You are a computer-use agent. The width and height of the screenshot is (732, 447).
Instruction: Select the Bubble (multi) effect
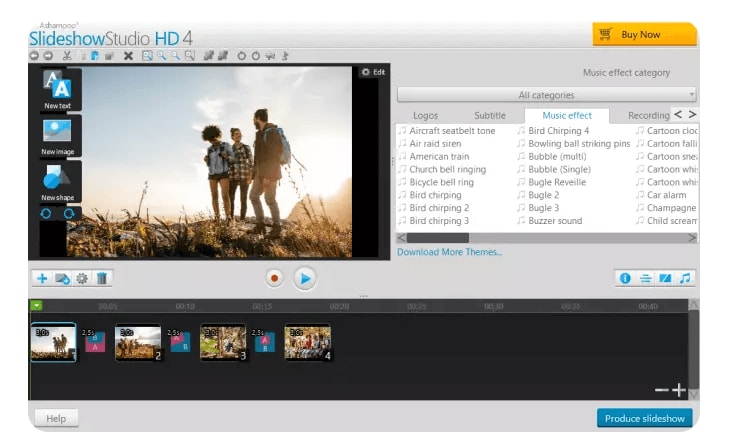point(557,156)
